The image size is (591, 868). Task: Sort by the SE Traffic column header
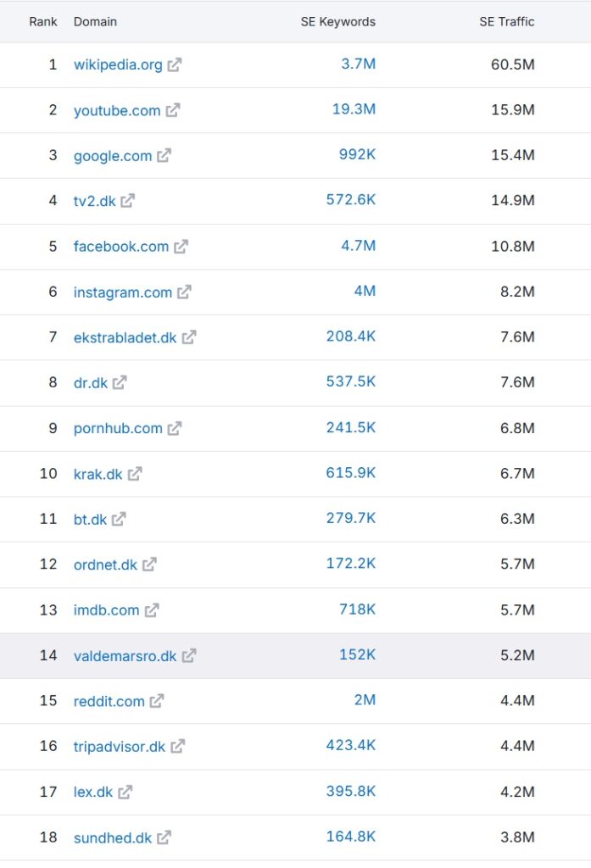click(506, 21)
